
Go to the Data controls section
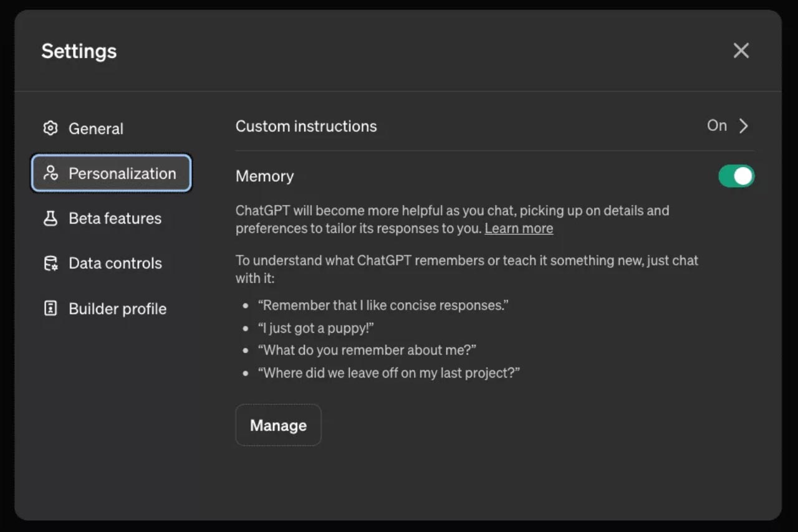(x=115, y=264)
